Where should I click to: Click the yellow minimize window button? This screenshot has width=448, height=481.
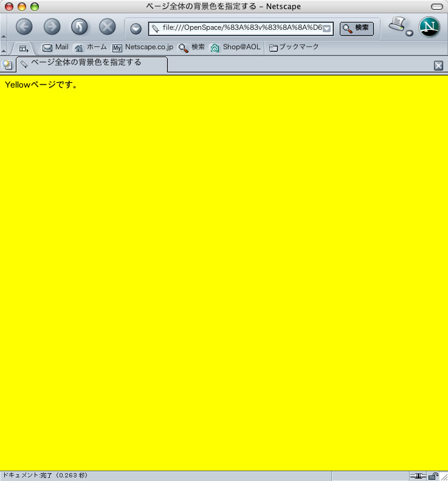(22, 7)
